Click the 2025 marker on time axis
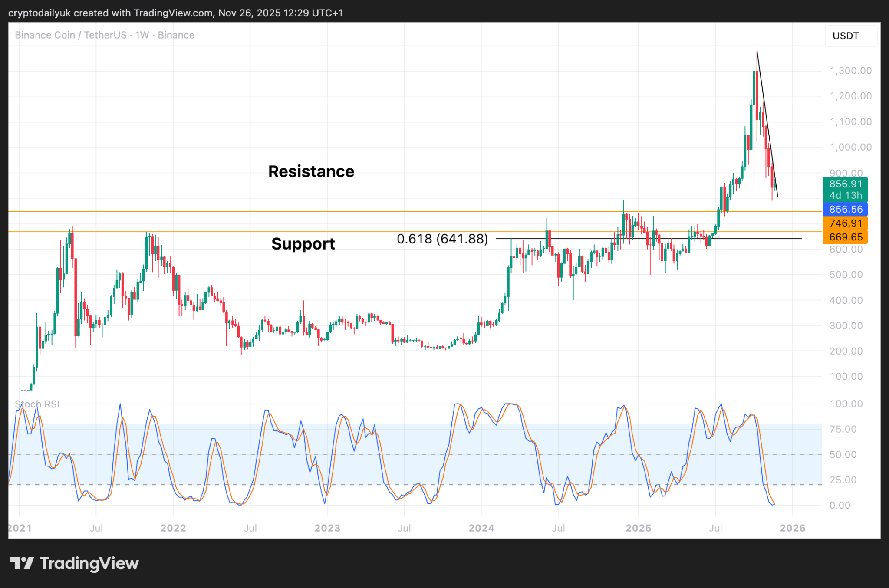Screen dimensions: 889x588 [638, 528]
